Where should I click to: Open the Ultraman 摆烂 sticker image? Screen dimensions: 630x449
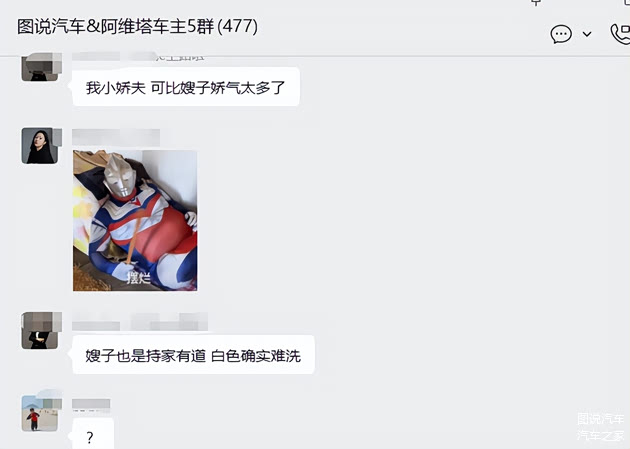tap(135, 220)
